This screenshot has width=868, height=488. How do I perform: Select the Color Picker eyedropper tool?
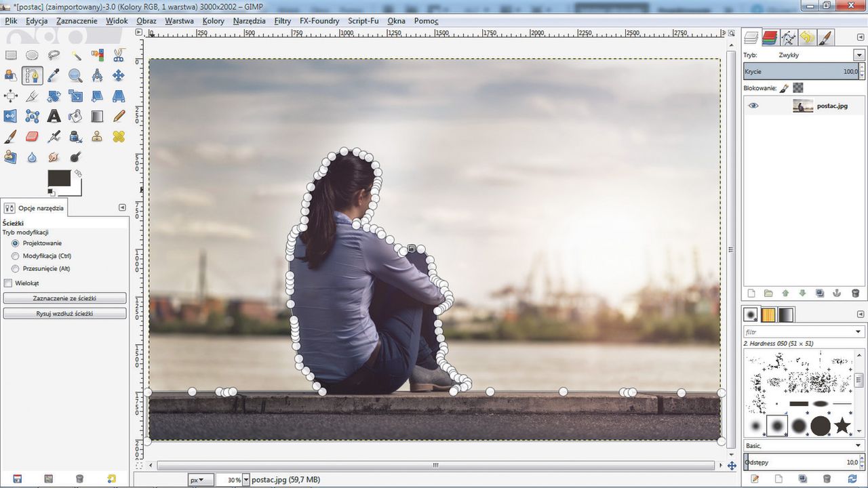pyautogui.click(x=54, y=75)
